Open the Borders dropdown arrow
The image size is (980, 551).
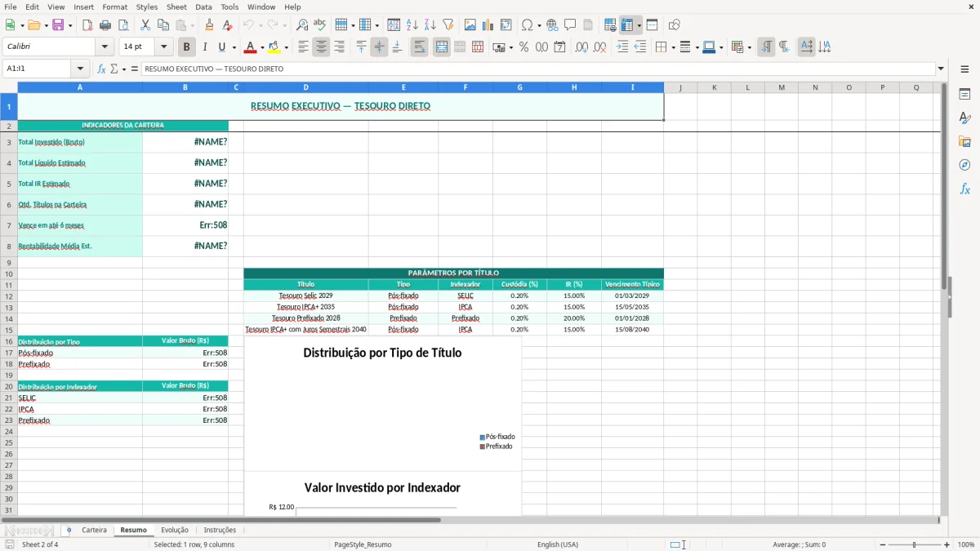coord(672,47)
